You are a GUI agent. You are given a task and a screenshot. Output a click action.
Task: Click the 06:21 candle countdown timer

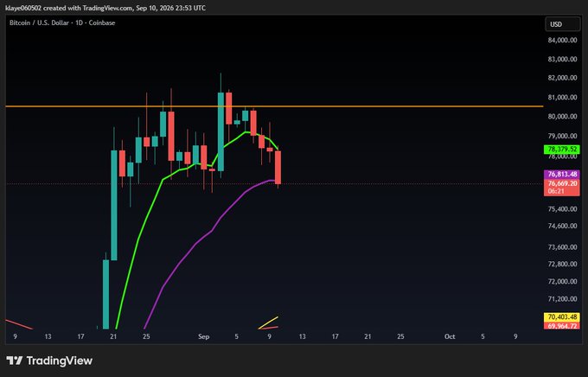click(556, 191)
